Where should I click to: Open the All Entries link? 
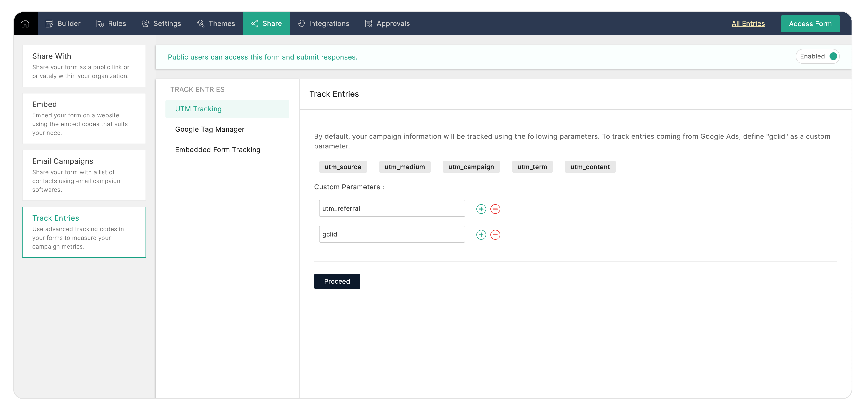click(x=748, y=24)
